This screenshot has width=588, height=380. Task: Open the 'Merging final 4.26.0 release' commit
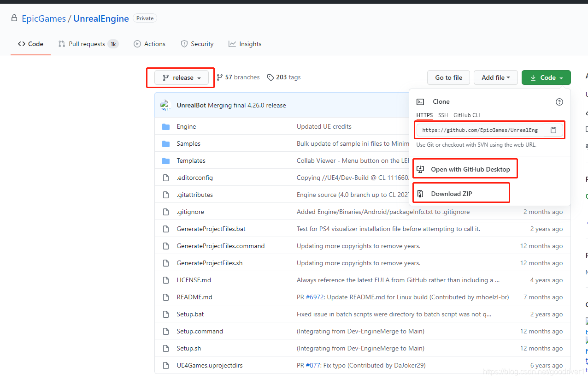(x=247, y=105)
